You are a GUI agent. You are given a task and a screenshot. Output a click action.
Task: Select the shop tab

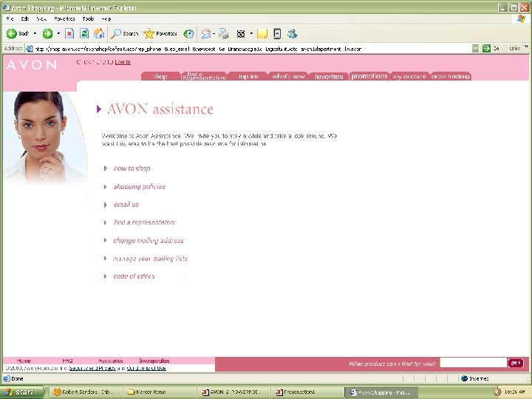[160, 76]
